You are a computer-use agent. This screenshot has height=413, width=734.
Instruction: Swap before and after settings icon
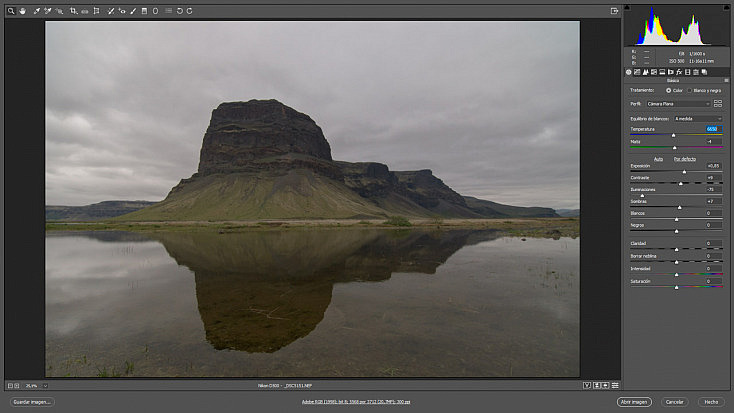[597, 385]
